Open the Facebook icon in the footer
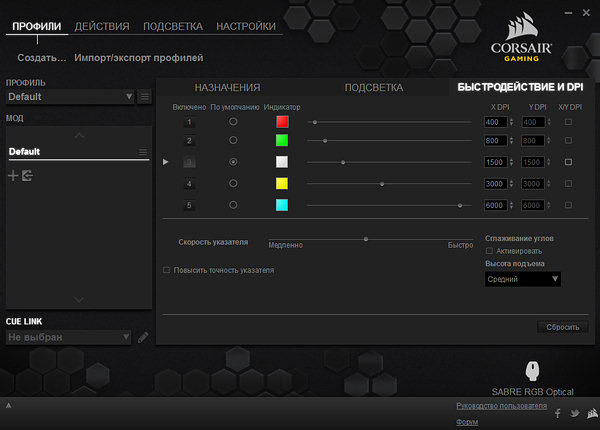 557,413
